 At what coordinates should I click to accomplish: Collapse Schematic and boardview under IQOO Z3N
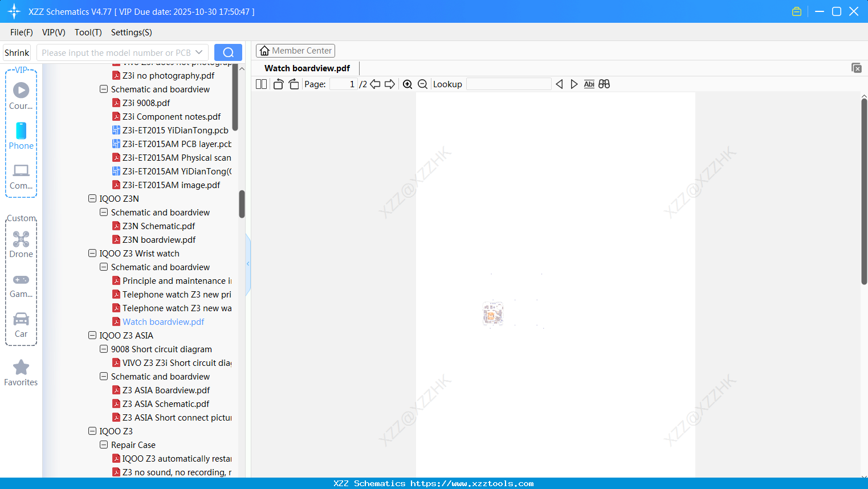coord(104,213)
